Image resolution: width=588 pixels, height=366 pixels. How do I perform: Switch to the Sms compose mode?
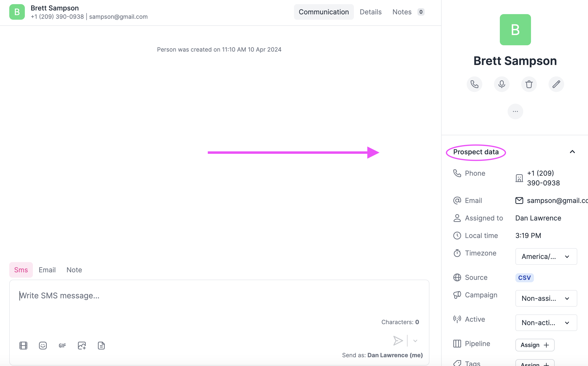click(x=21, y=270)
